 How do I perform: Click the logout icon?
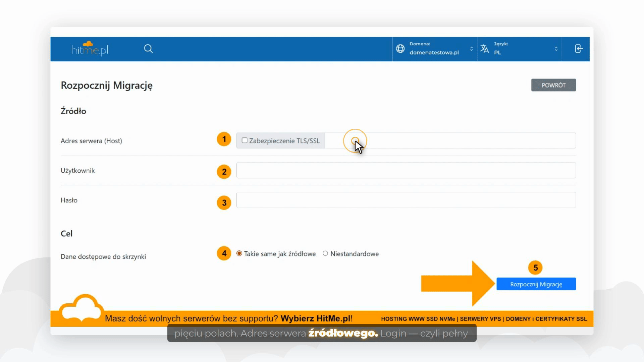(579, 49)
